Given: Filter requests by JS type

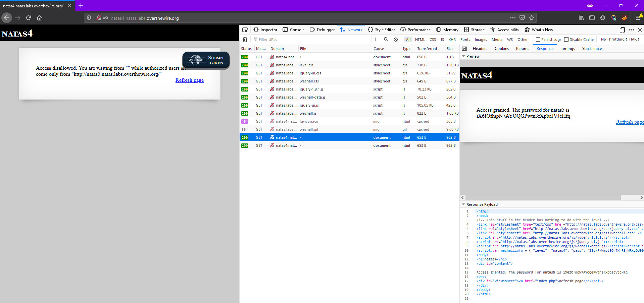Looking at the screenshot, I should pyautogui.click(x=442, y=40).
